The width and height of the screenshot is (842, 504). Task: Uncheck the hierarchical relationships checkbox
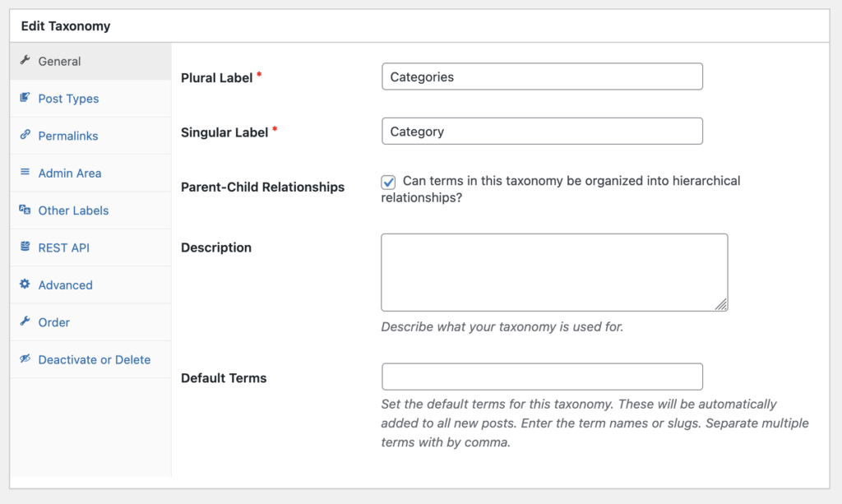coord(387,183)
